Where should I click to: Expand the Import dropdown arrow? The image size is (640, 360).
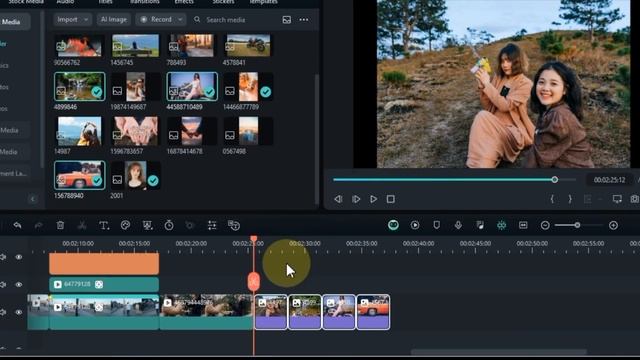pos(86,20)
